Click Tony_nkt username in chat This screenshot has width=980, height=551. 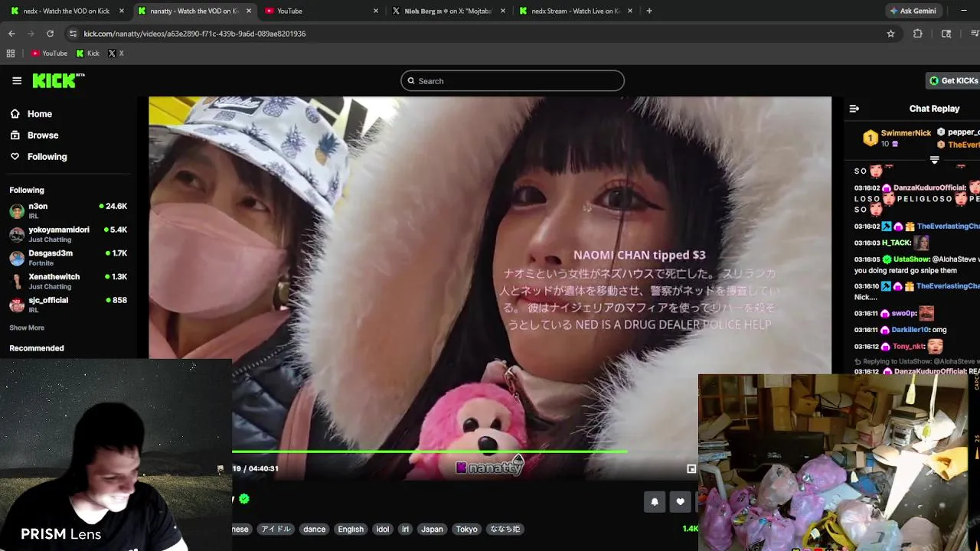(909, 347)
